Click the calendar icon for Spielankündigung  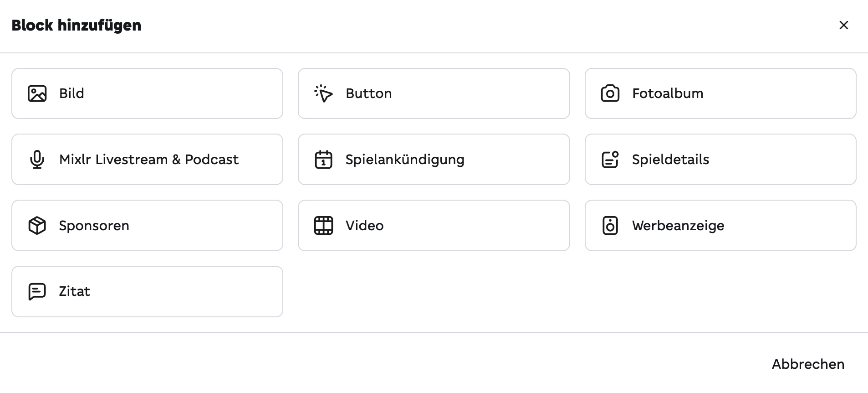(323, 160)
